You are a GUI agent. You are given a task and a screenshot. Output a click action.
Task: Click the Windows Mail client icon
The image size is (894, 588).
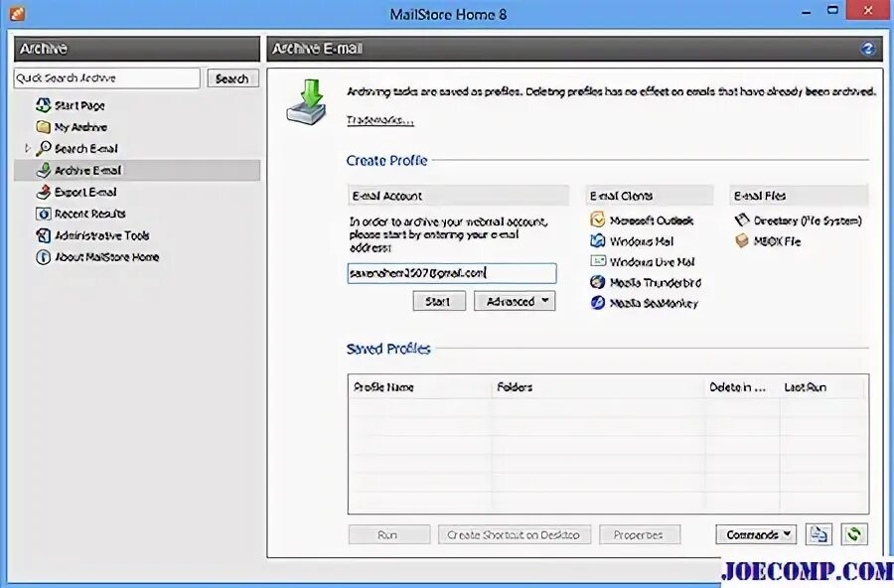[x=598, y=241]
